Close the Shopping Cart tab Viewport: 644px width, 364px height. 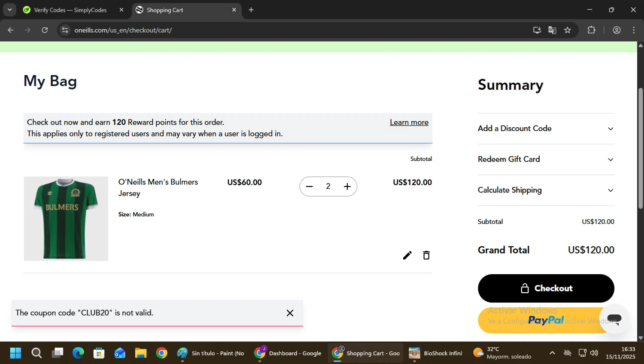234,10
